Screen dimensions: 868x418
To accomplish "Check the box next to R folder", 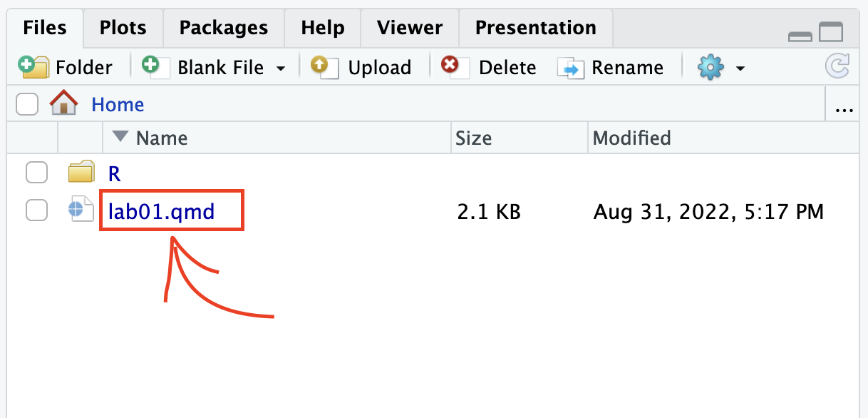I will pos(36,173).
